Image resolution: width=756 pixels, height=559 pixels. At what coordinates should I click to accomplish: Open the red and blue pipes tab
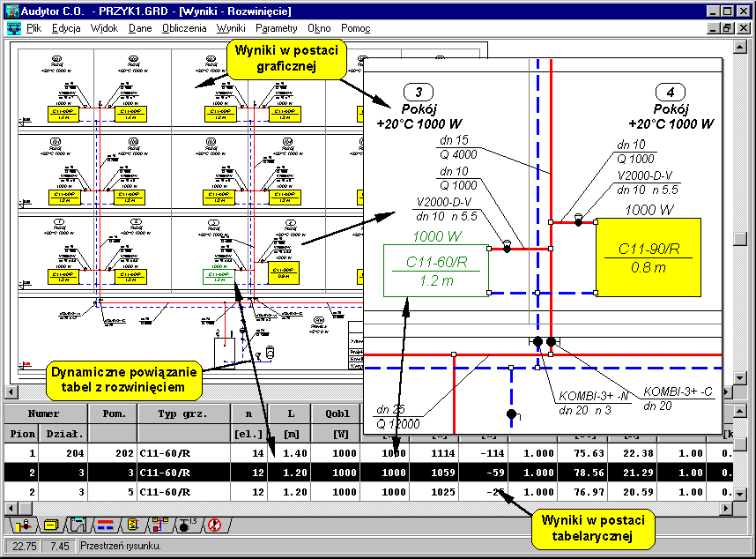click(105, 525)
